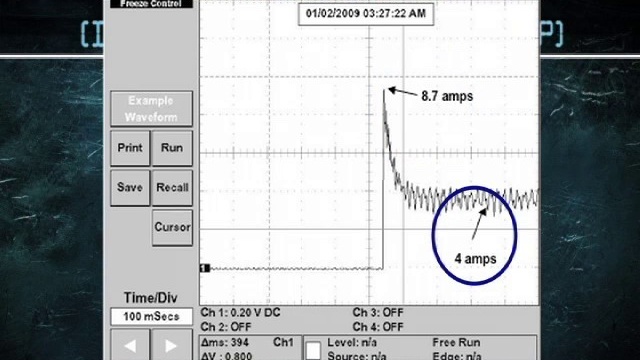Image resolution: width=640 pixels, height=360 pixels.
Task: Click the channel 1 ground marker
Action: [204, 268]
